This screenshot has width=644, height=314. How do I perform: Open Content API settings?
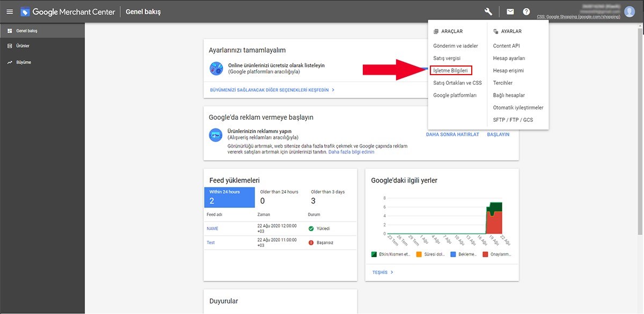(x=506, y=46)
